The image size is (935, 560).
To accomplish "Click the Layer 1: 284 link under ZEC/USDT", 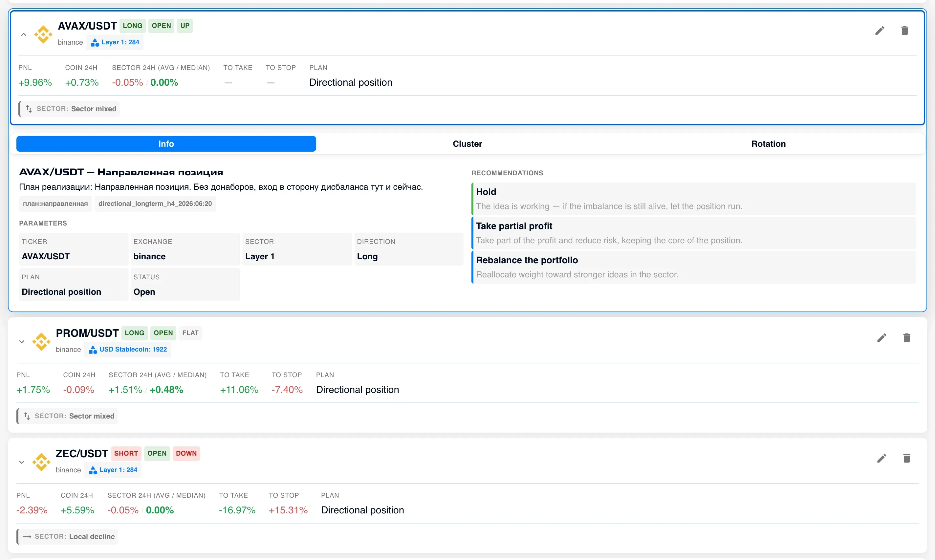I will tap(113, 470).
